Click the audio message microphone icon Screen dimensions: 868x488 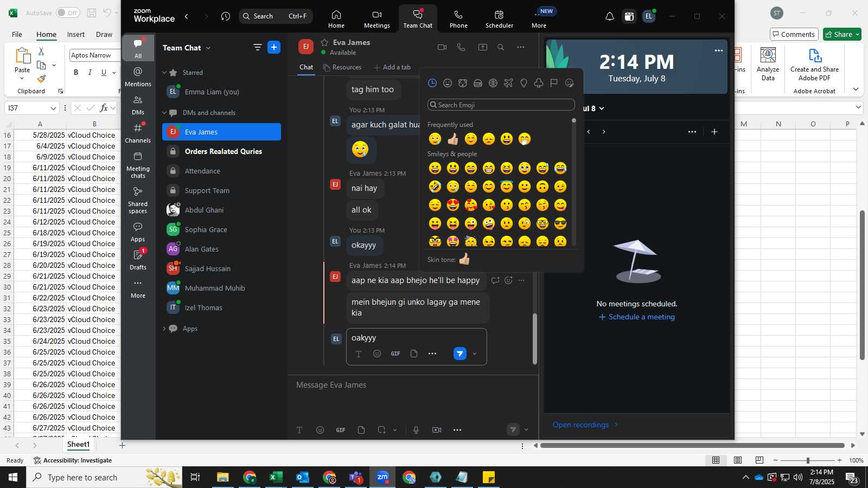click(x=416, y=430)
